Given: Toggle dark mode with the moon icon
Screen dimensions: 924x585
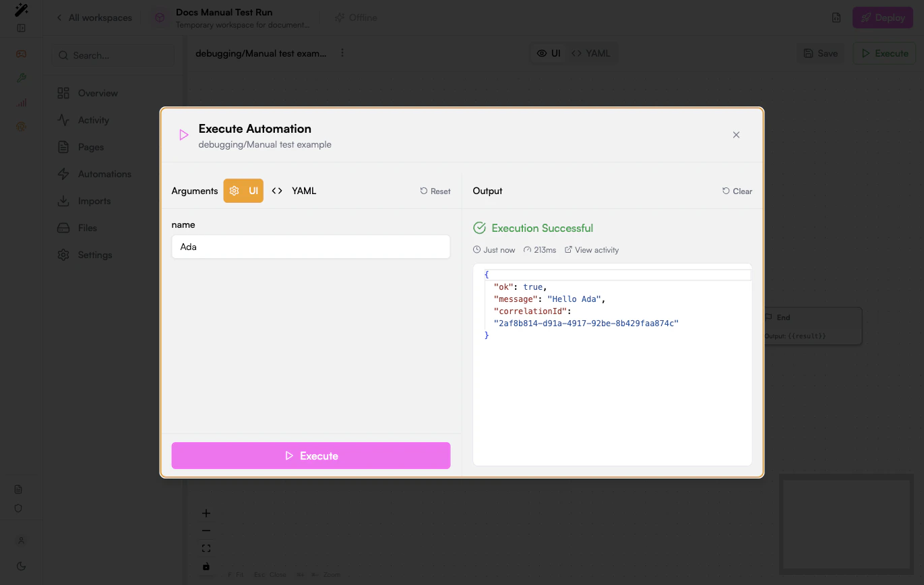Looking at the screenshot, I should coord(21,566).
